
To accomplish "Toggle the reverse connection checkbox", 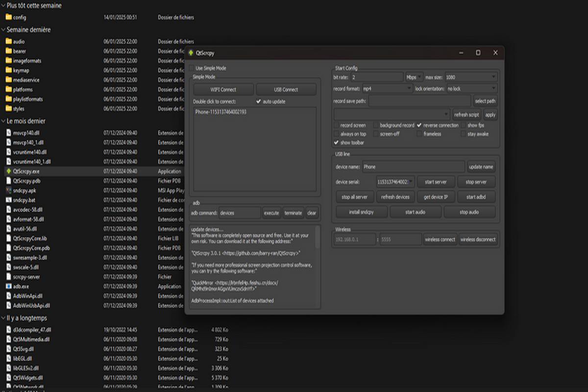I will coord(419,125).
